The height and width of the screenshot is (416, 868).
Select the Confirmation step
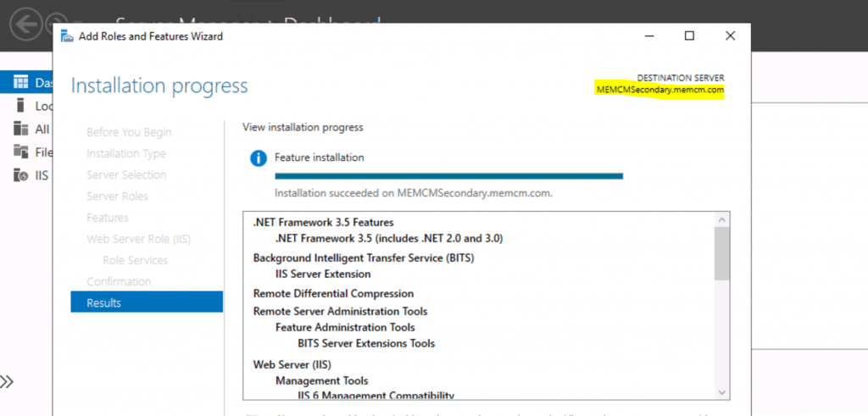click(x=119, y=281)
